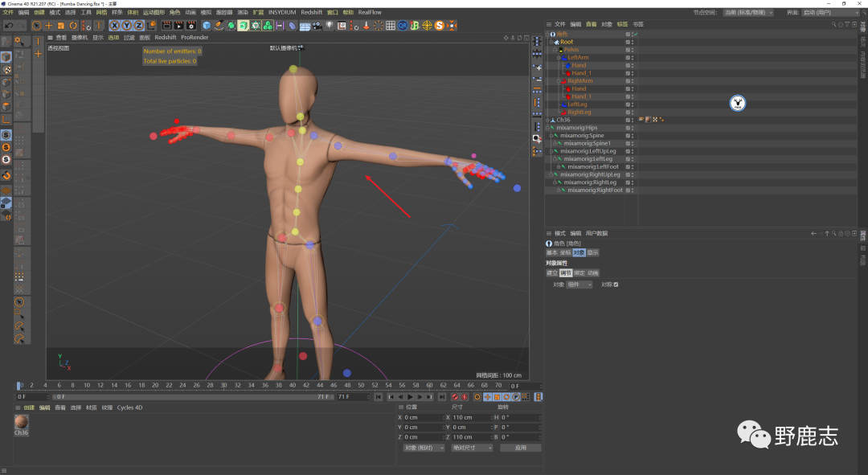Screen dimensions: 868x475
Task: Collapse the mixamorig:Hips tree node
Action: pyautogui.click(x=548, y=128)
